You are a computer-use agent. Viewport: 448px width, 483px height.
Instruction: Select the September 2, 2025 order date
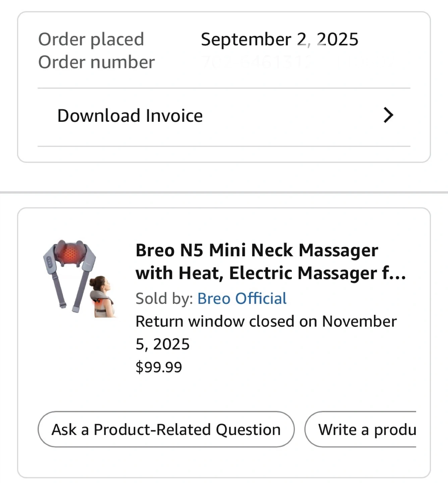coord(279,39)
